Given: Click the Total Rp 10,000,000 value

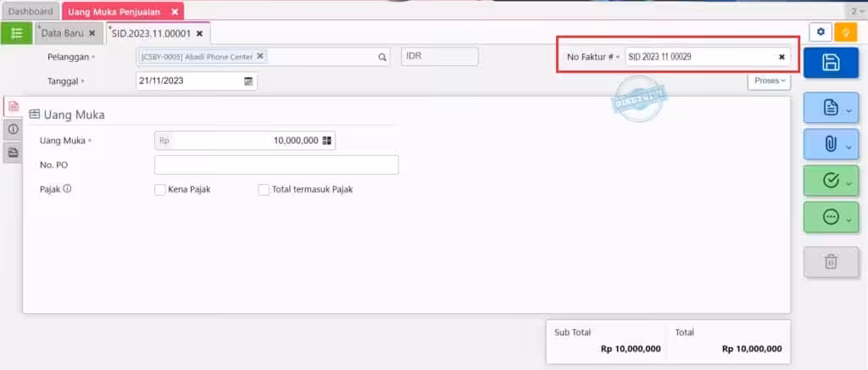Looking at the screenshot, I should click(752, 349).
